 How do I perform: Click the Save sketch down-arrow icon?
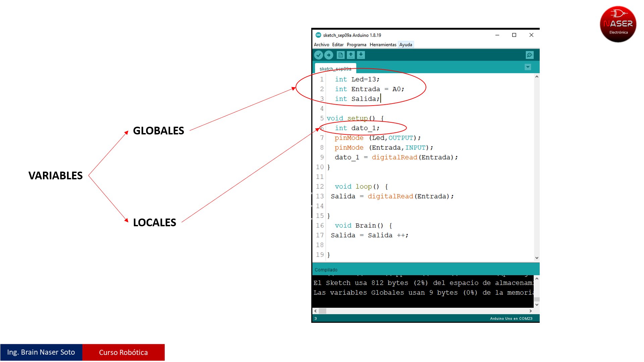(361, 55)
